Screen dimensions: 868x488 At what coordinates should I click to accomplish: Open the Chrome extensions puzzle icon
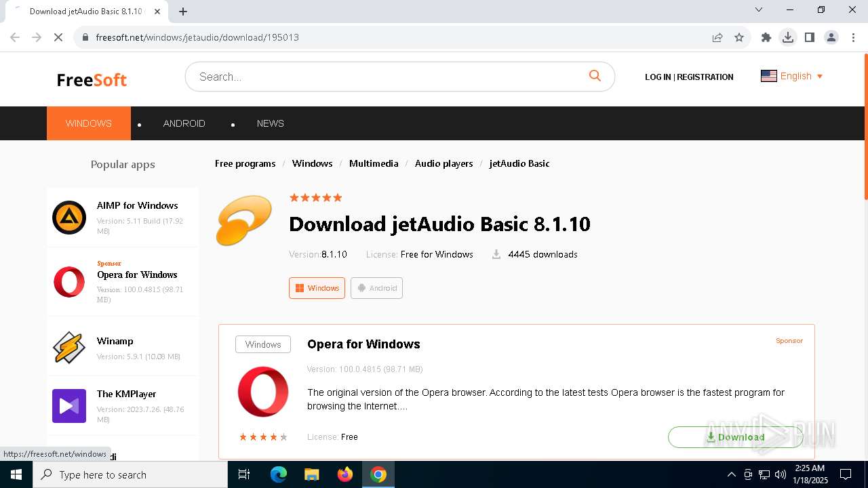[766, 37]
